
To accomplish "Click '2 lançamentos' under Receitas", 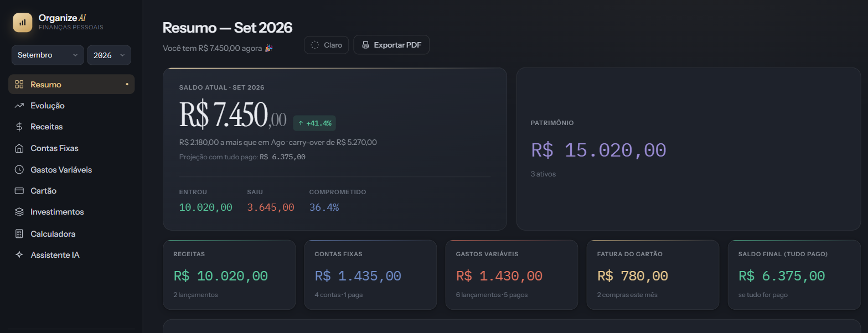I will (195, 295).
